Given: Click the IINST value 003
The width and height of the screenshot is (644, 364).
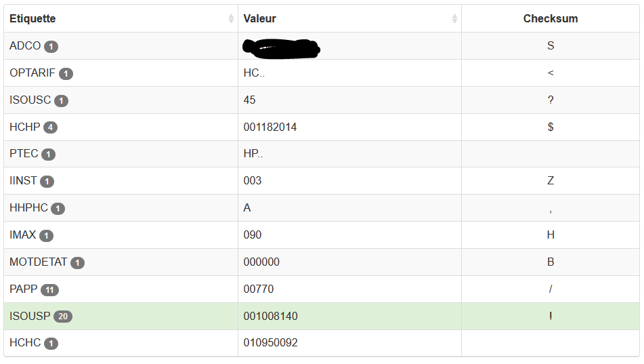Looking at the screenshot, I should click(x=252, y=180).
